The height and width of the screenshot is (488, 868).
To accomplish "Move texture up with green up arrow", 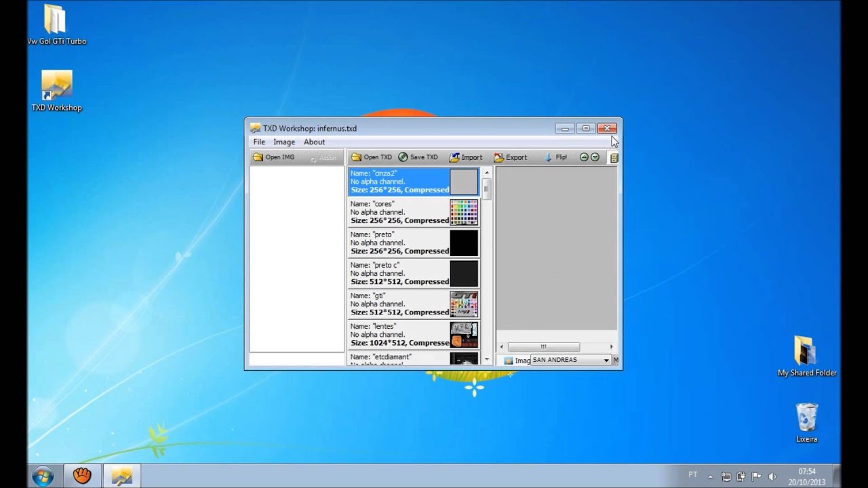I will click(584, 157).
